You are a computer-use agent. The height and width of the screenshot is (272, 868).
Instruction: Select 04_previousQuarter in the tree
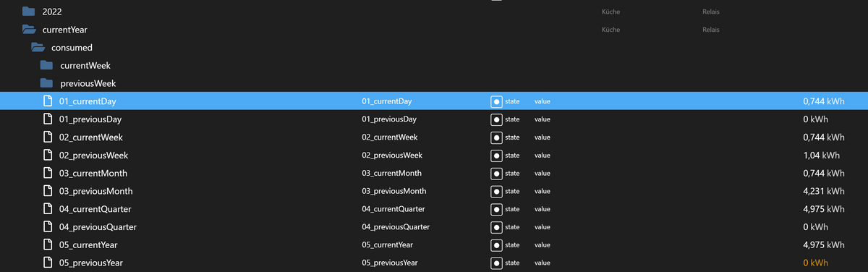(x=98, y=226)
